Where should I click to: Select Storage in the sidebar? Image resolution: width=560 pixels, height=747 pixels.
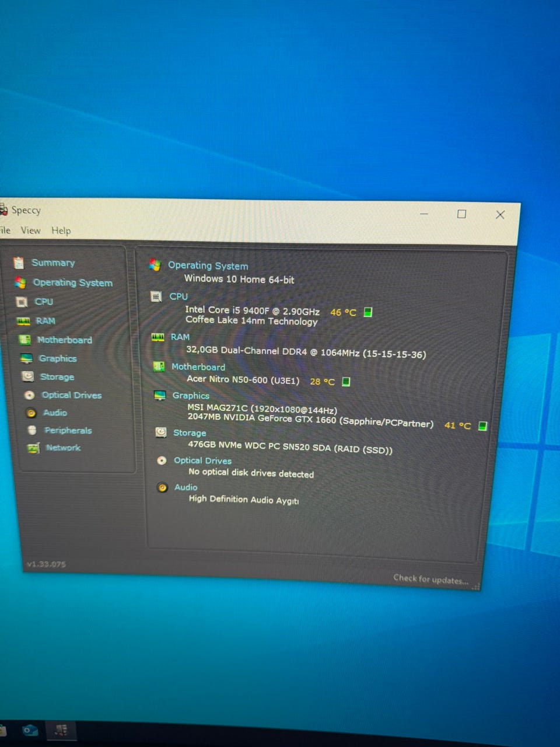pyautogui.click(x=57, y=377)
